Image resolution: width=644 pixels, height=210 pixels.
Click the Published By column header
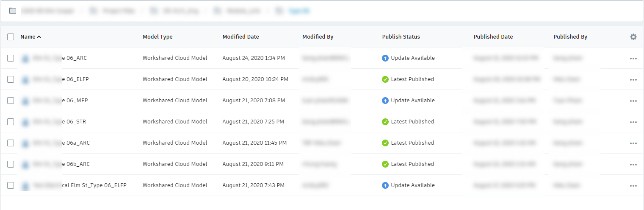570,37
